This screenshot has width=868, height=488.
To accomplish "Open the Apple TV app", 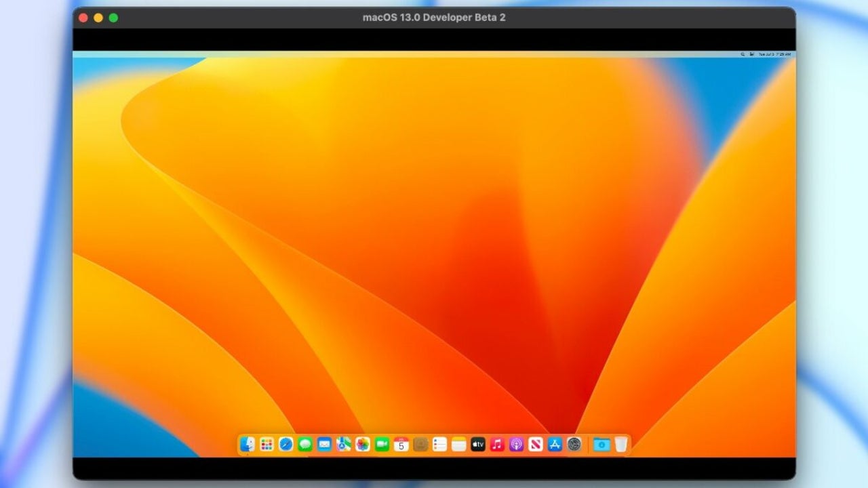I will tap(478, 445).
